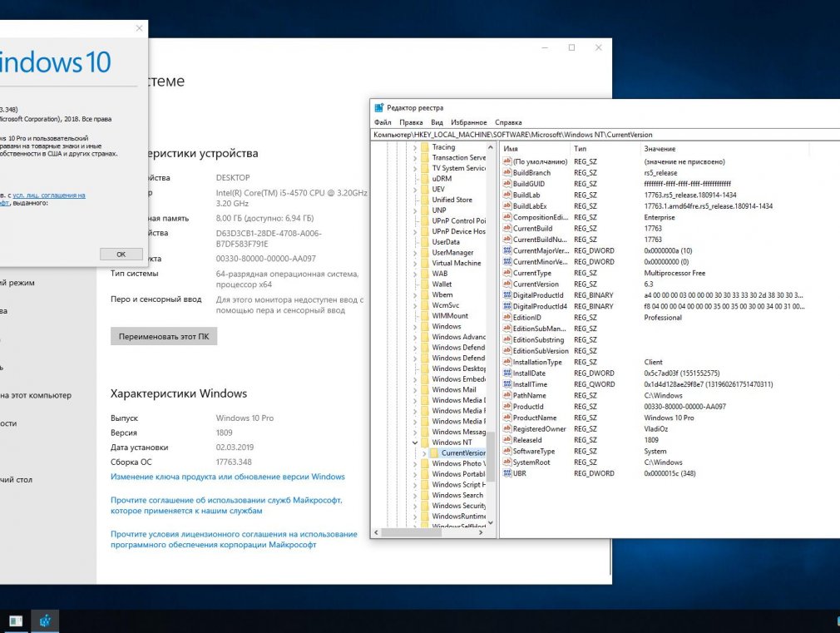Click the DWORD icon for UBR value
Image resolution: width=840 pixels, height=633 pixels.
[x=507, y=473]
